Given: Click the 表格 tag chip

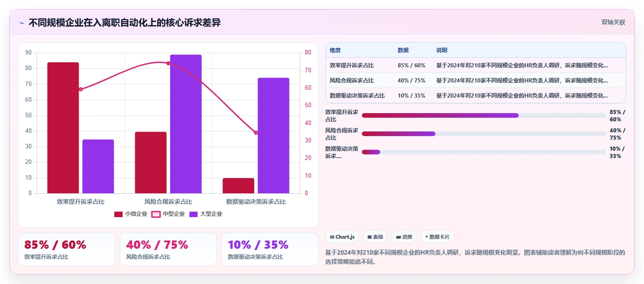Looking at the screenshot, I should (x=375, y=237).
